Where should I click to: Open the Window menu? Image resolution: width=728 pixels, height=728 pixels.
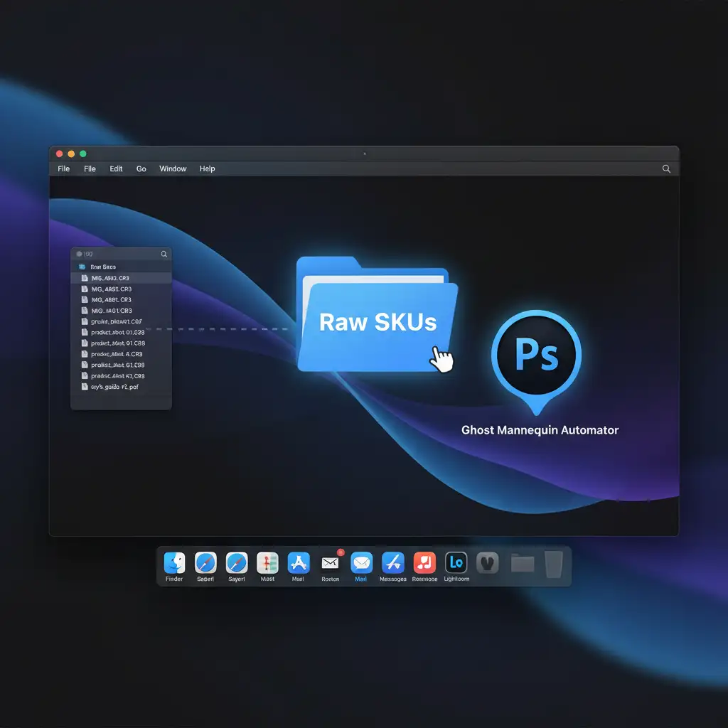coord(173,169)
